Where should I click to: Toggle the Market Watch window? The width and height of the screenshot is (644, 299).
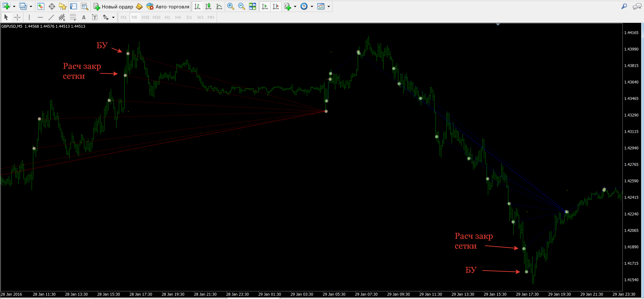coord(41,7)
